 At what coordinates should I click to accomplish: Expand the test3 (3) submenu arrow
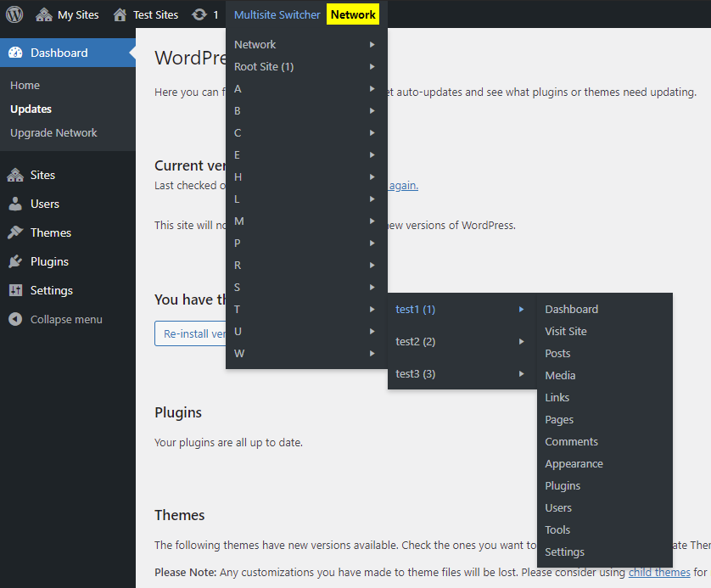[522, 373]
